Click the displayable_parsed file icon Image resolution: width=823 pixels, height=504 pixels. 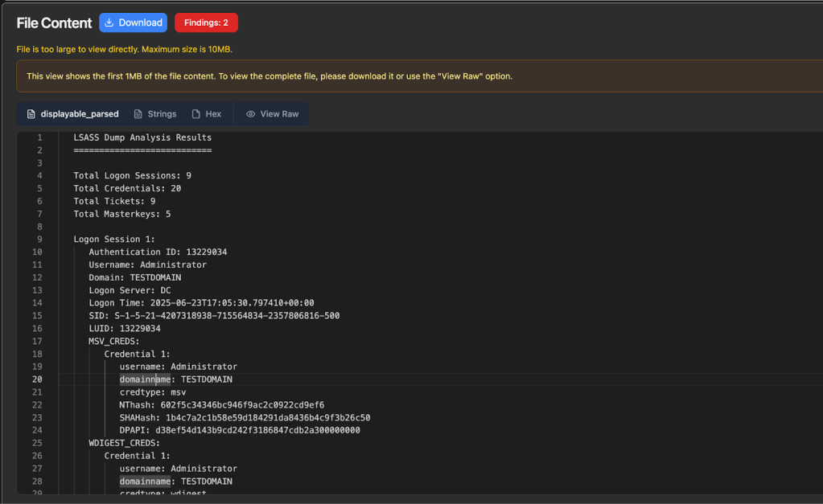click(31, 114)
